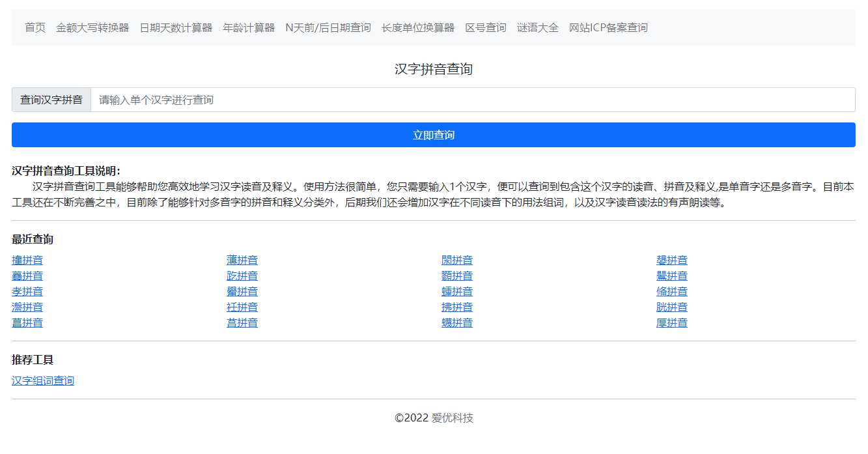Open the 金额大写转换器 tool
This screenshot has height=454, width=868.
(92, 27)
